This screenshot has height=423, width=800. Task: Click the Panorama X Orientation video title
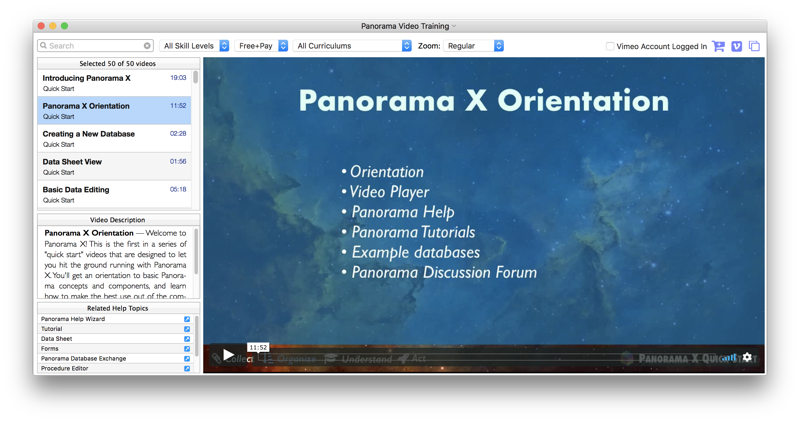click(86, 106)
